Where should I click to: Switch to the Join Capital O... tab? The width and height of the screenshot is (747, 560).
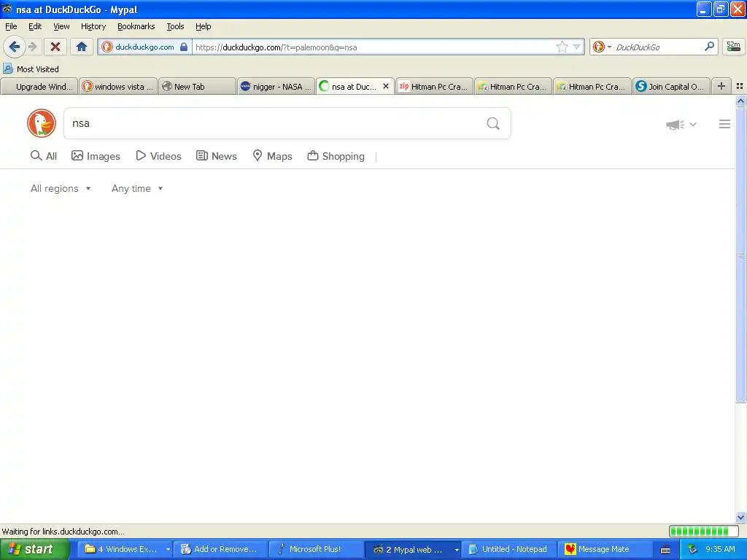(x=671, y=87)
